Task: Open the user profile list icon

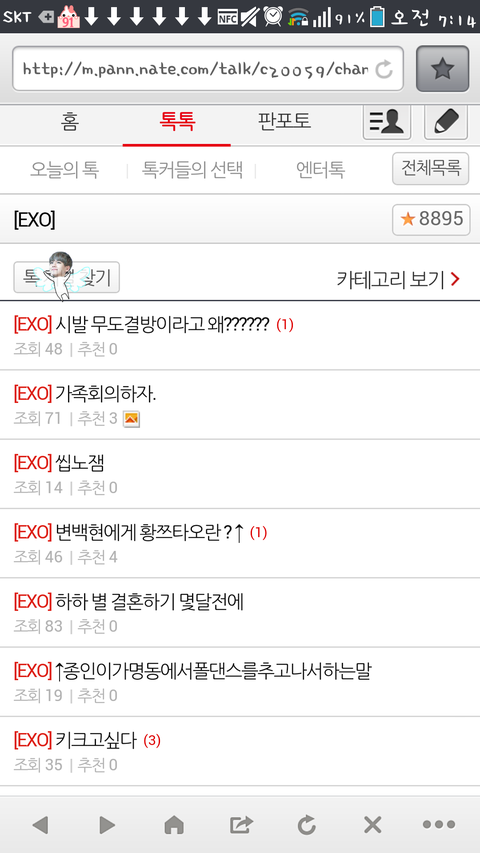Action: pos(386,121)
